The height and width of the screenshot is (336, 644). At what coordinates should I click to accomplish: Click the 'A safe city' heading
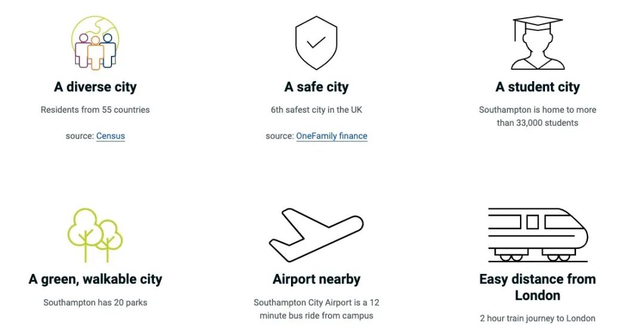(316, 87)
